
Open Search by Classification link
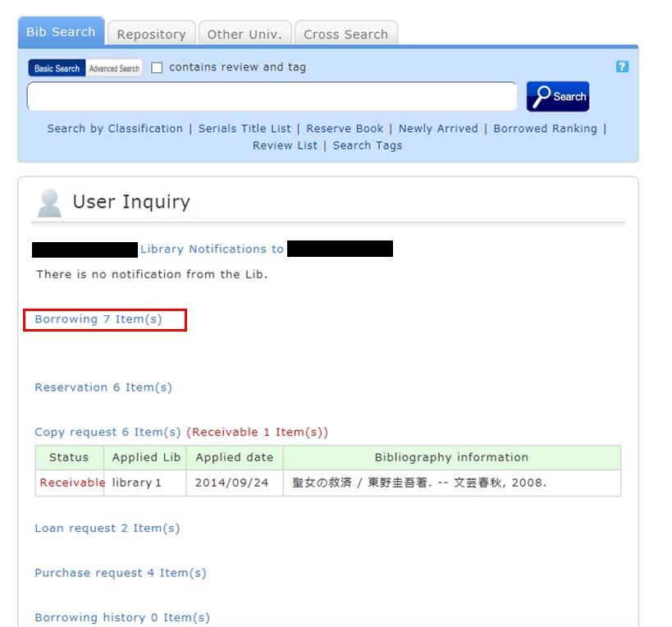115,129
